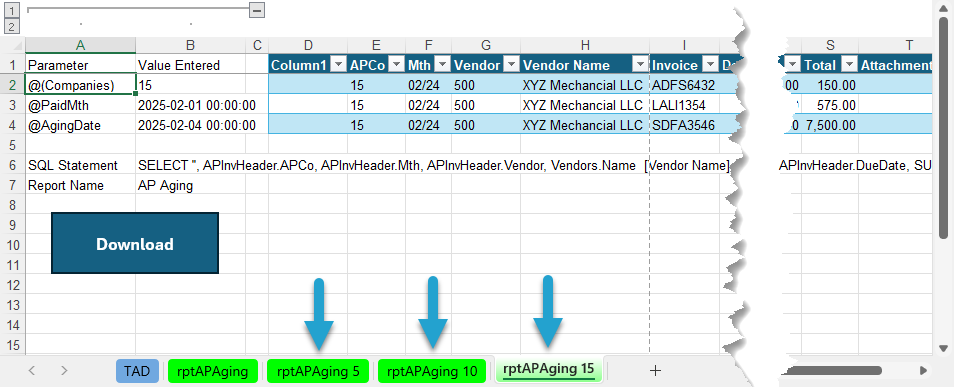954x387 pixels.
Task: Open the rptAPAging 10 sheet tab
Action: coord(432,371)
